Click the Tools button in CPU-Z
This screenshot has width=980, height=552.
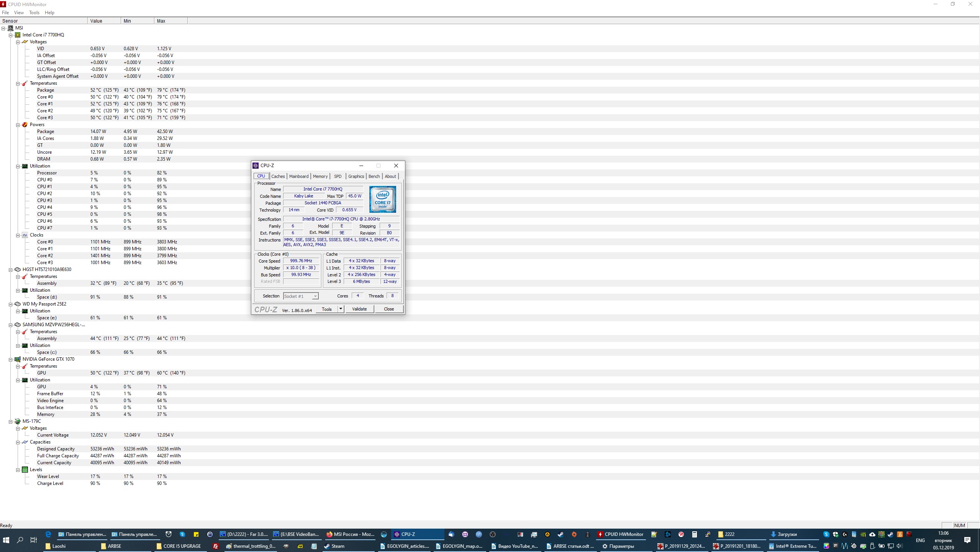tap(327, 309)
